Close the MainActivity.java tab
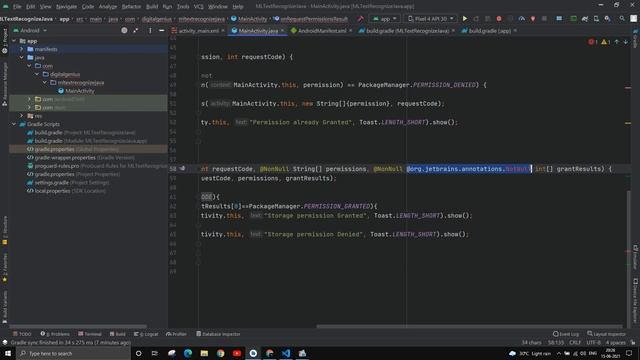640x360 pixels. pyautogui.click(x=282, y=31)
